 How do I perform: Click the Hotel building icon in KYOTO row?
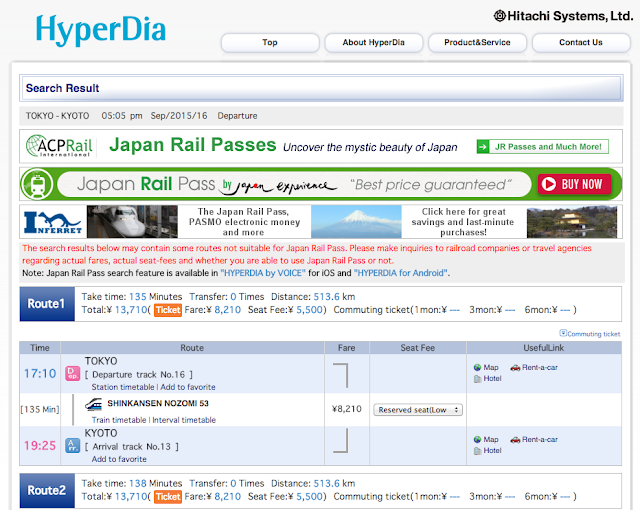[x=478, y=451]
